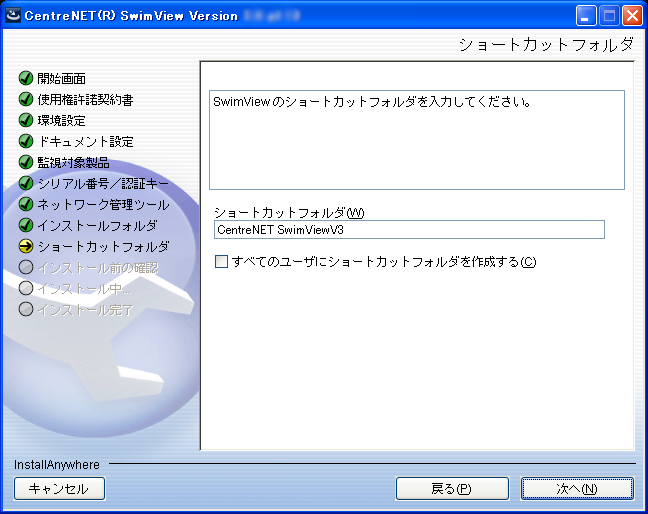Click the check icon beside ドキュメント設定
Image resolution: width=648 pixels, height=514 pixels.
click(26, 141)
